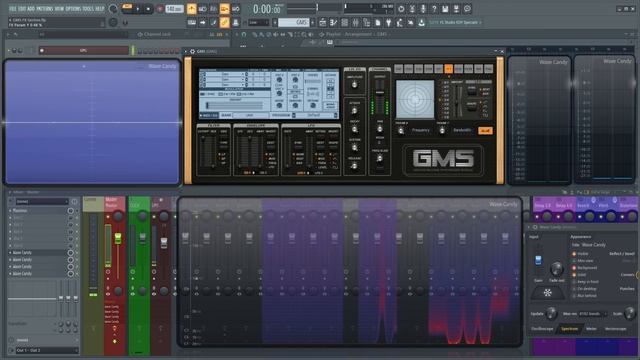Click the render export icon
This screenshot has height=360, width=640.
pos(456,9)
